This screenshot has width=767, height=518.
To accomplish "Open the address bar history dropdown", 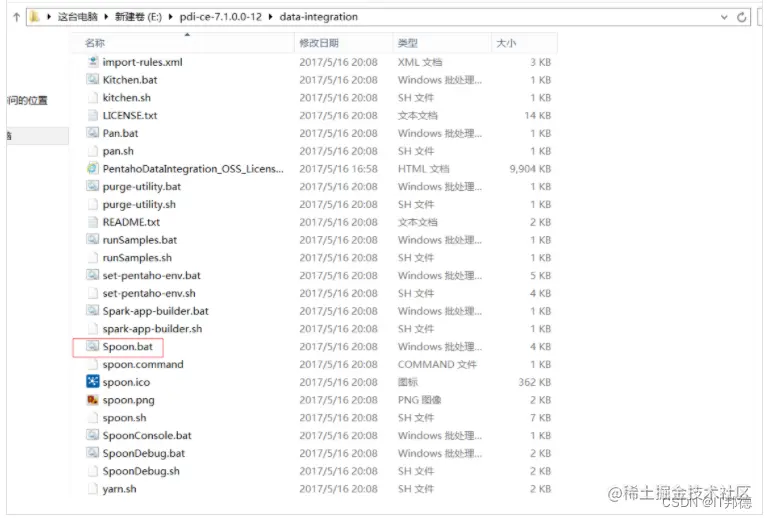I will [724, 17].
